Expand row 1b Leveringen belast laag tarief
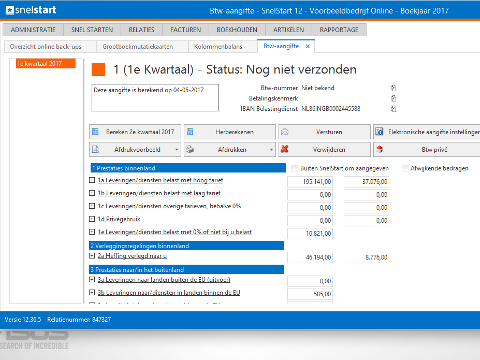This screenshot has width=480, height=360. 92,193
